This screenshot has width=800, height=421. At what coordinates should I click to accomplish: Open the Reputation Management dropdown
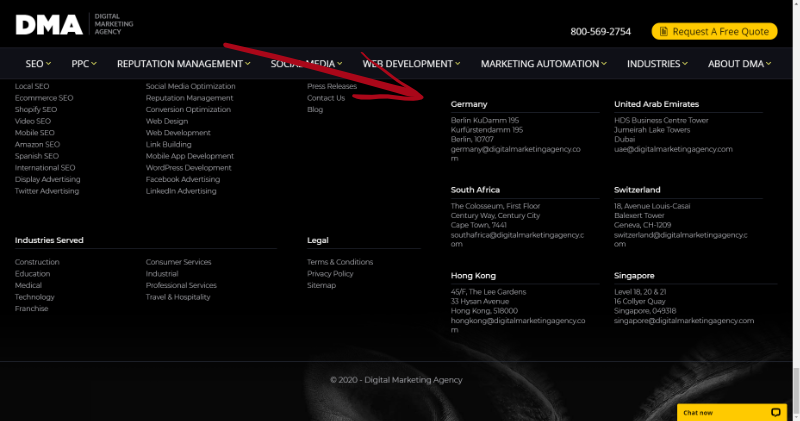click(184, 64)
